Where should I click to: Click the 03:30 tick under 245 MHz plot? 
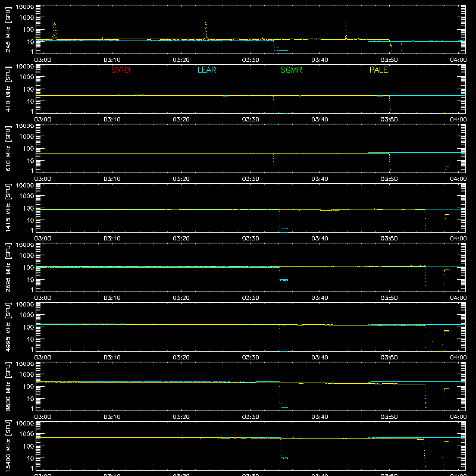250,60
